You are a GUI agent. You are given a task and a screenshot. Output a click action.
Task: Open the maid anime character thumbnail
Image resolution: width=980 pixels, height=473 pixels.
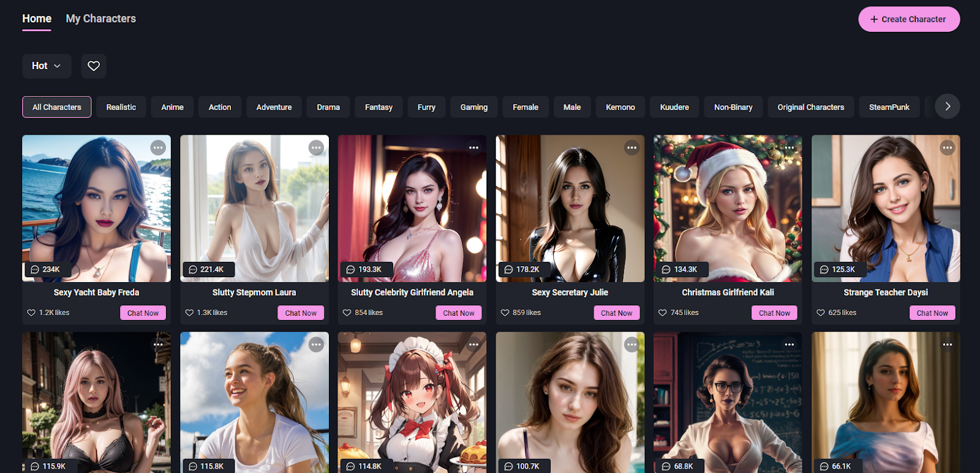(412, 402)
